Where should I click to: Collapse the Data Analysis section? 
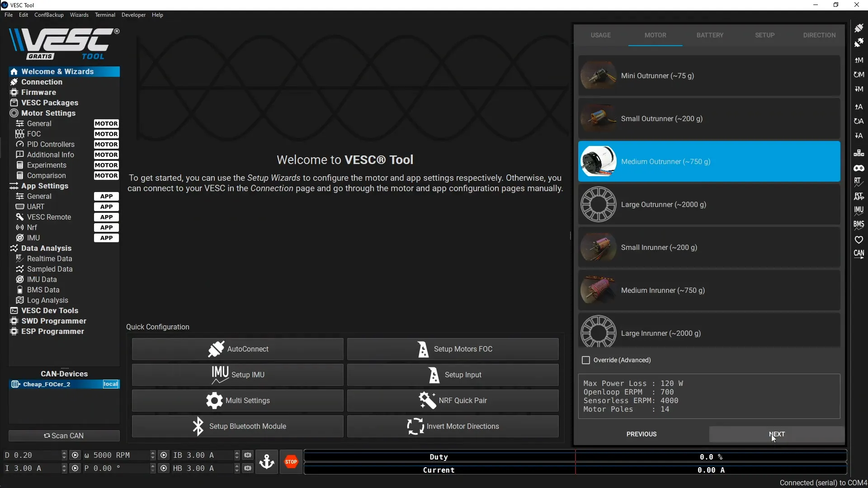45,248
